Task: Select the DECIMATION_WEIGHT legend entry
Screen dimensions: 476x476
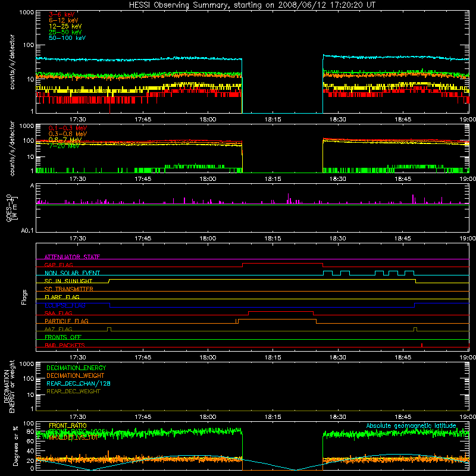Action: click(x=76, y=375)
